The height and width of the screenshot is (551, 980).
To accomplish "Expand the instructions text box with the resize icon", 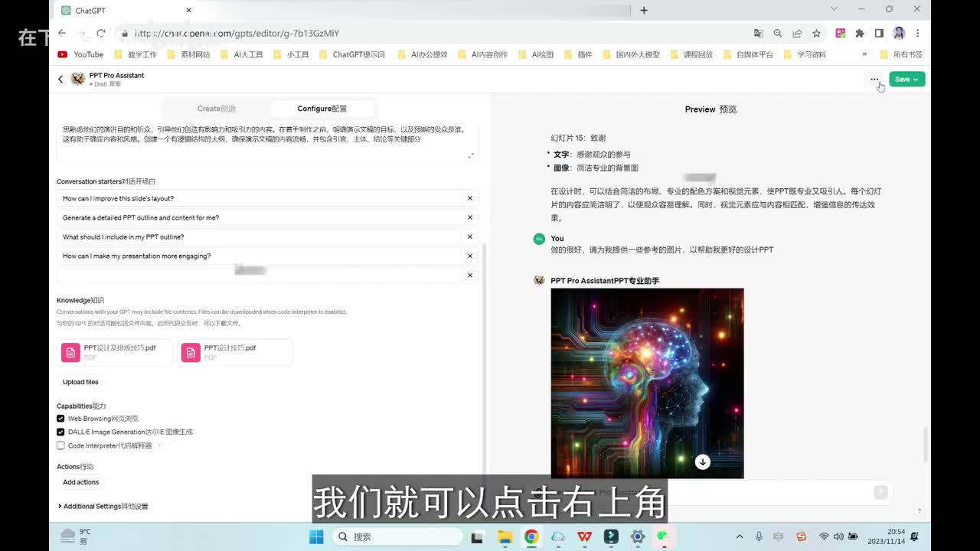I will [470, 155].
